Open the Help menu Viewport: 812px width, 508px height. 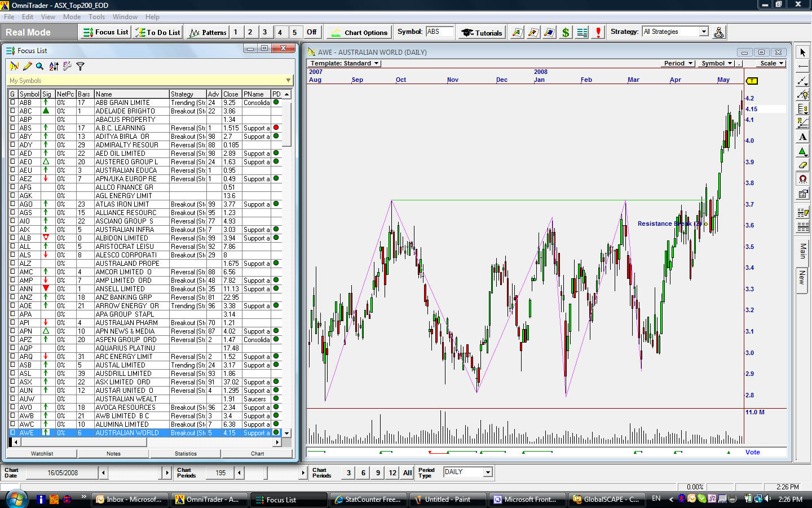[x=152, y=17]
